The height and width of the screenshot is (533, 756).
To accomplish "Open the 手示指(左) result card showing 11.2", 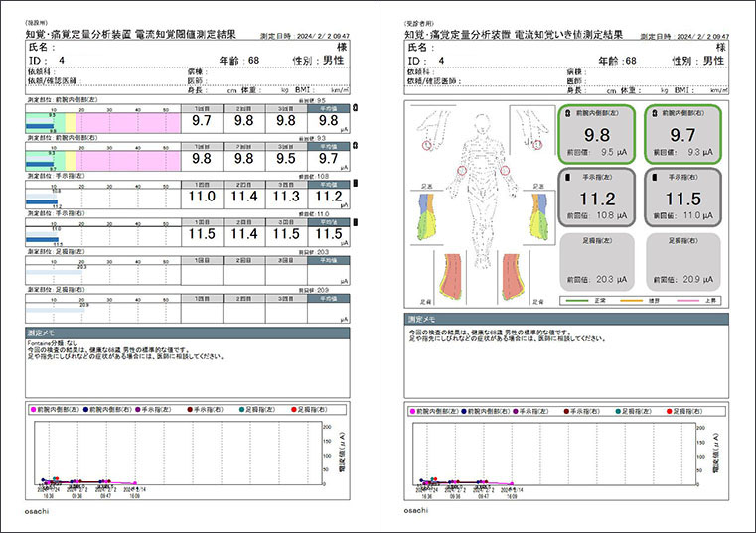I will pyautogui.click(x=597, y=198).
